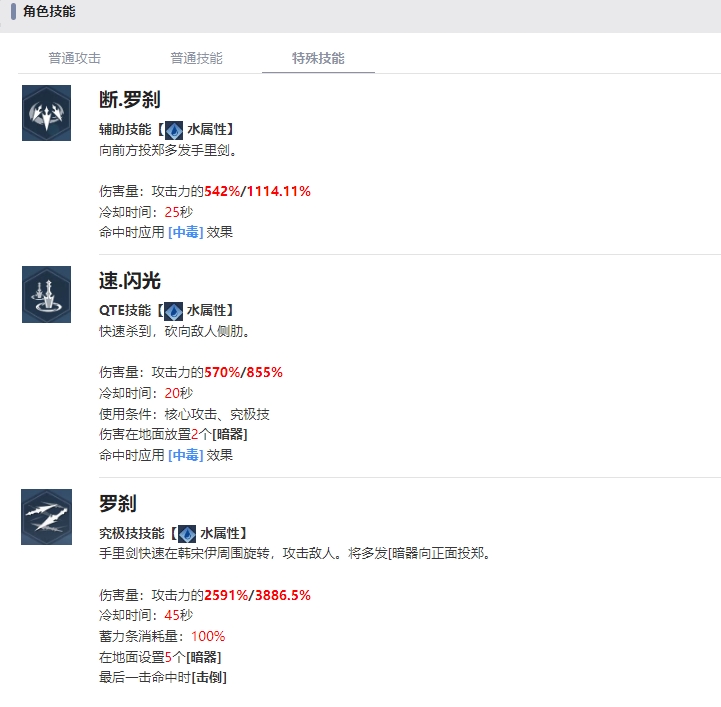Click the 罗刹 ultimate skill icon
The image size is (721, 707).
point(46,517)
